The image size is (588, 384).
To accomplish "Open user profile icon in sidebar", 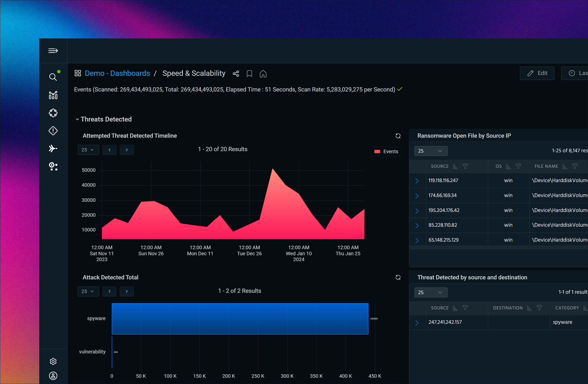I will coord(53,376).
